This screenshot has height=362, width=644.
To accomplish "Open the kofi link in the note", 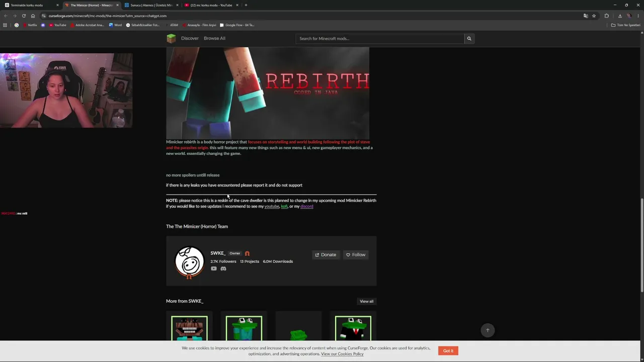I will (x=284, y=206).
